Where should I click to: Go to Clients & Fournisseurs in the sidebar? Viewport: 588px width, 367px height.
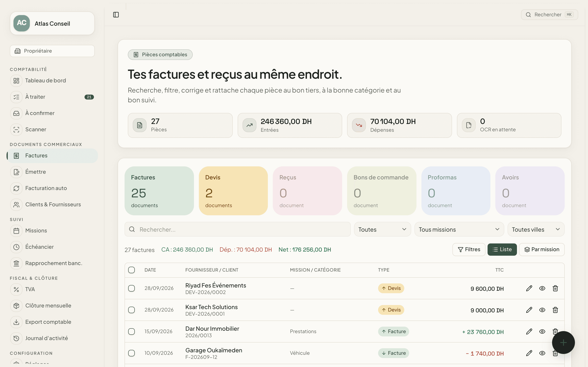pyautogui.click(x=52, y=205)
